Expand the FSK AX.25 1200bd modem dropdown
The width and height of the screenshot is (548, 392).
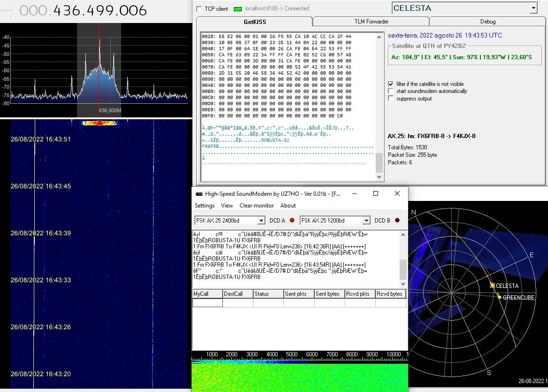(x=366, y=221)
